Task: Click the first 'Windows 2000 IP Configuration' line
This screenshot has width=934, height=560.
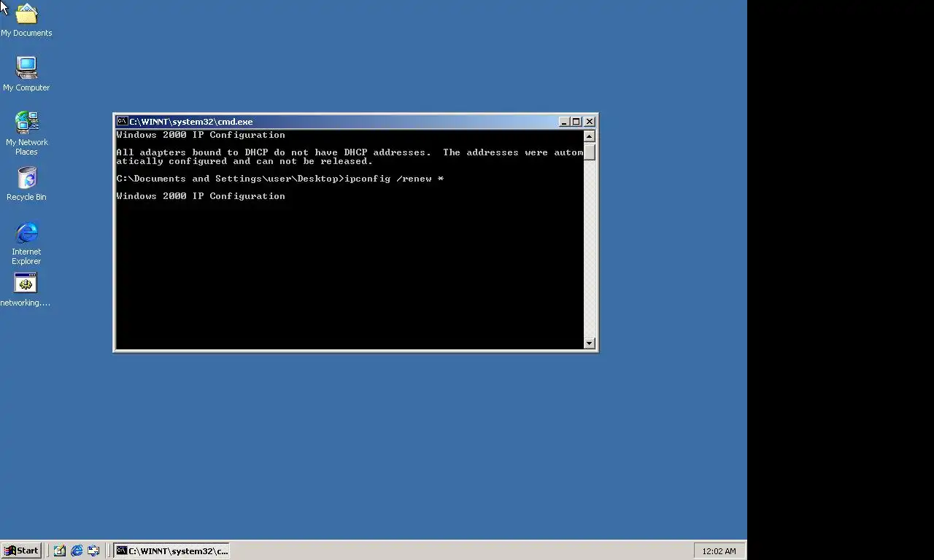Action: [201, 135]
